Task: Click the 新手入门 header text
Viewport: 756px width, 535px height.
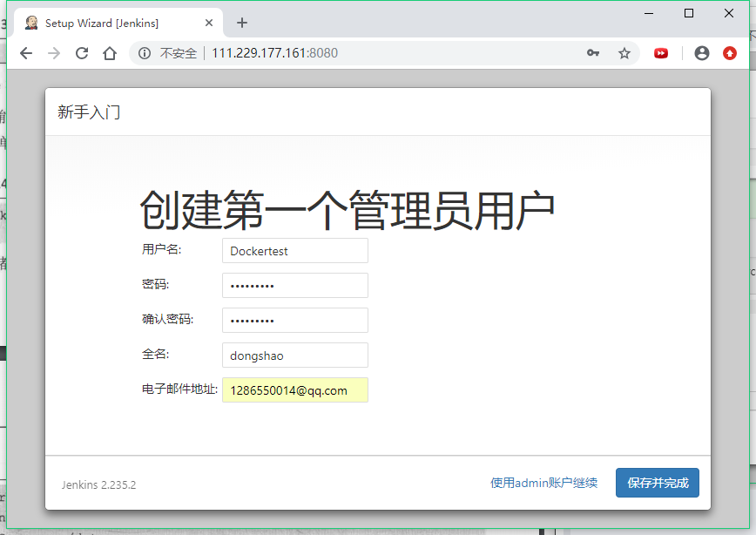Action: [89, 112]
